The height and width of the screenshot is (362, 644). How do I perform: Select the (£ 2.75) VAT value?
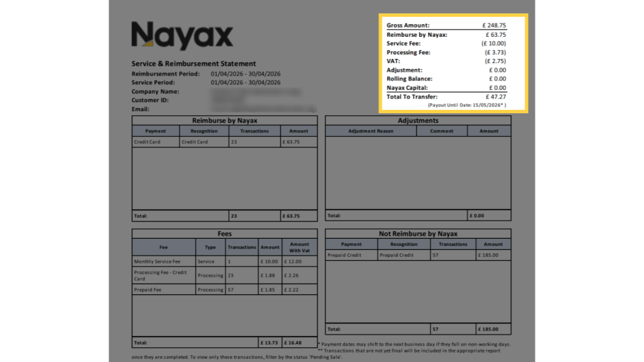point(495,61)
